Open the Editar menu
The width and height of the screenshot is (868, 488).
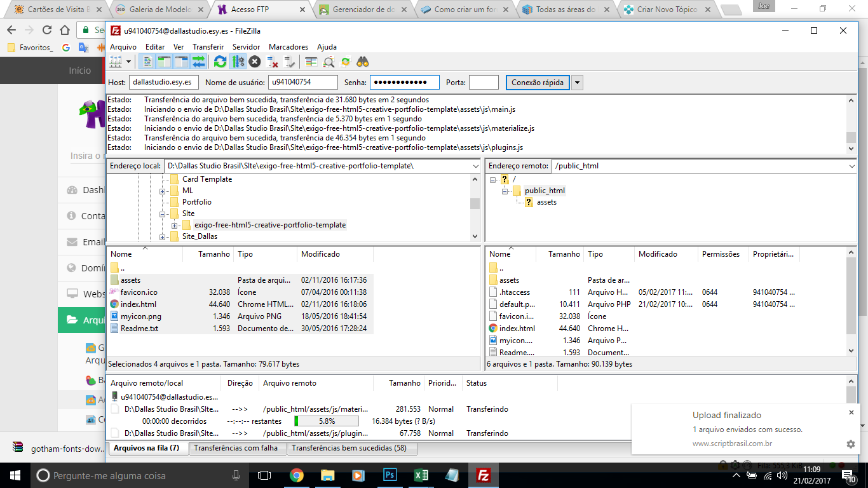point(155,47)
